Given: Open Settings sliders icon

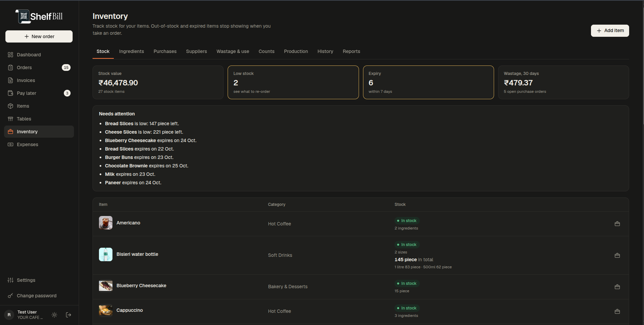Looking at the screenshot, I should point(10,280).
